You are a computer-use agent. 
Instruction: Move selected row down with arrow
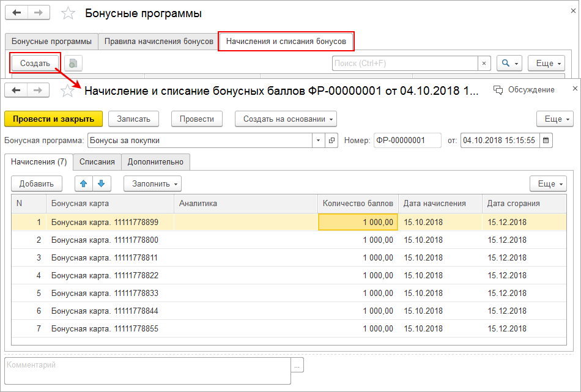(102, 184)
